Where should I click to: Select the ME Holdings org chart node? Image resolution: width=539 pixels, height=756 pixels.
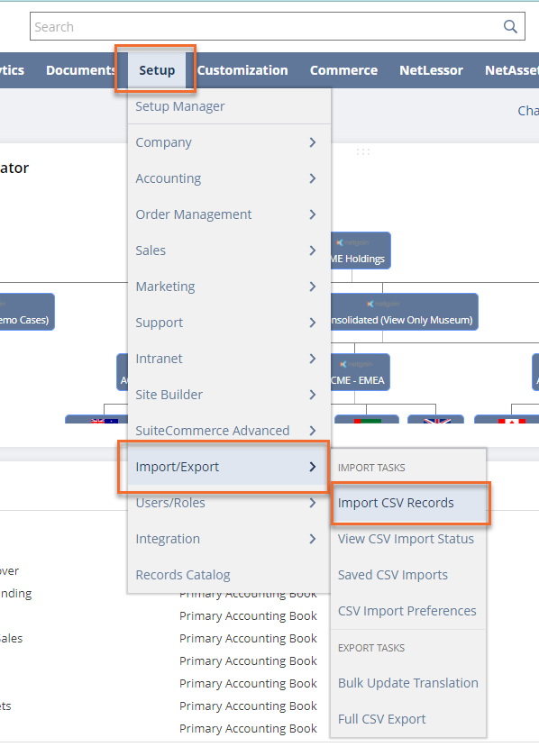pos(361,250)
